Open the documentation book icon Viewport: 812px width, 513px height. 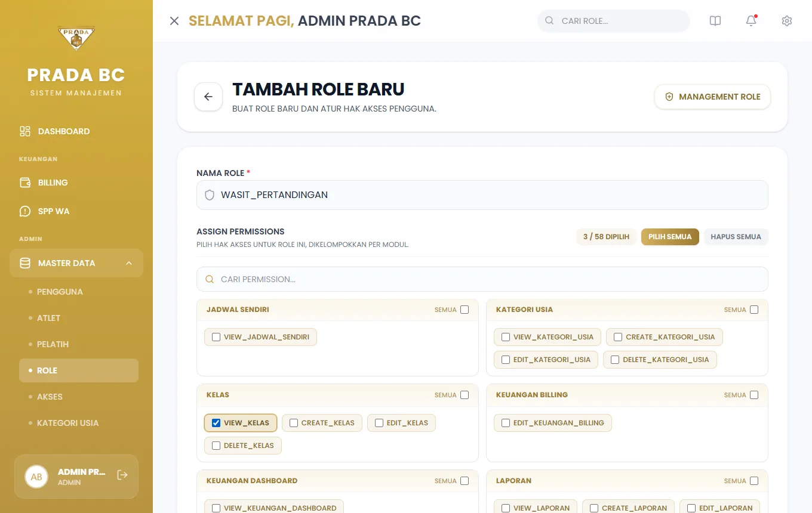point(715,21)
